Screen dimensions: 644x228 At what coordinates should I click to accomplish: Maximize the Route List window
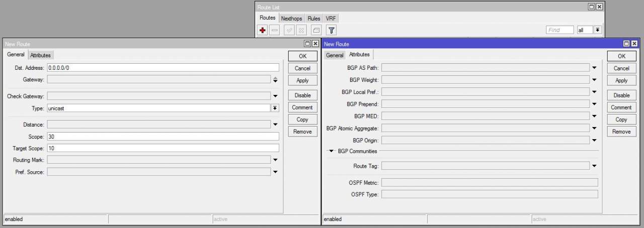pyautogui.click(x=592, y=7)
